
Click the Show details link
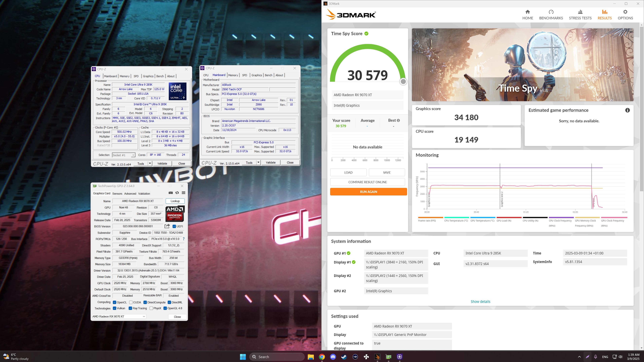click(x=480, y=301)
